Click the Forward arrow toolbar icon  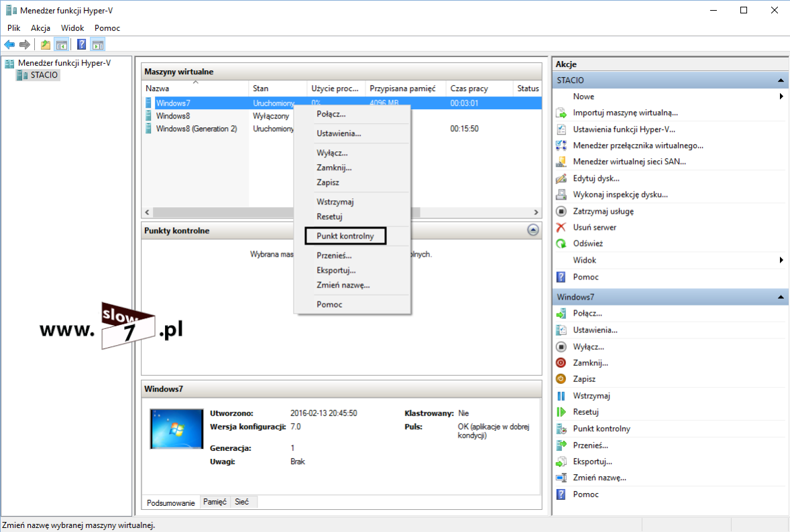point(24,45)
